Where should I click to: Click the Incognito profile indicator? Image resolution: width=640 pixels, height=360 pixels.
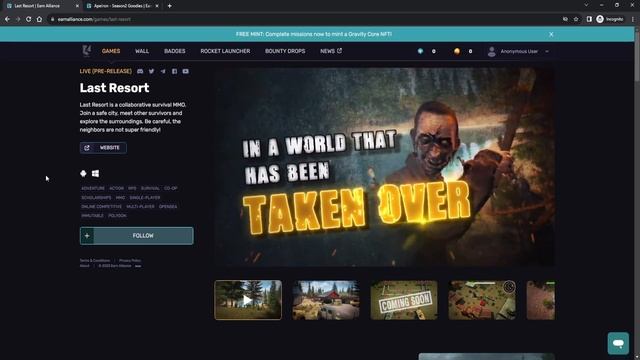tap(610, 19)
